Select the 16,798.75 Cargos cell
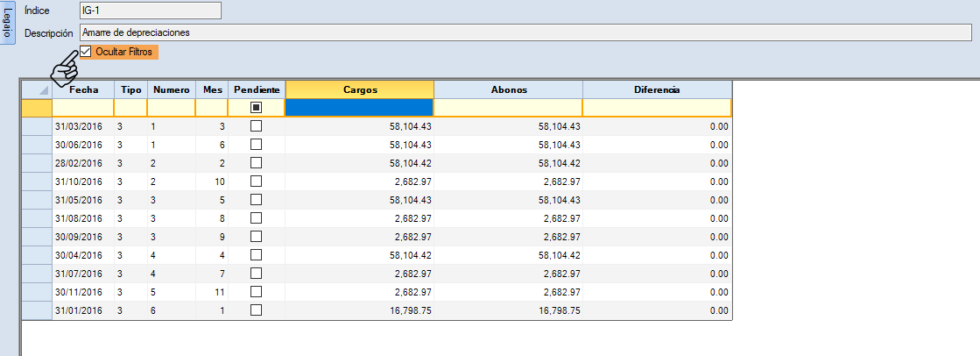Image resolution: width=980 pixels, height=356 pixels. point(359,310)
